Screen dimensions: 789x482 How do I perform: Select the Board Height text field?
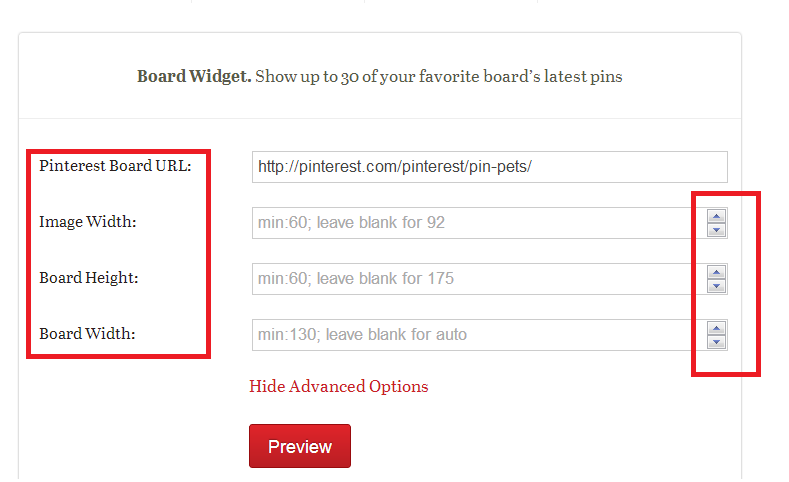470,279
